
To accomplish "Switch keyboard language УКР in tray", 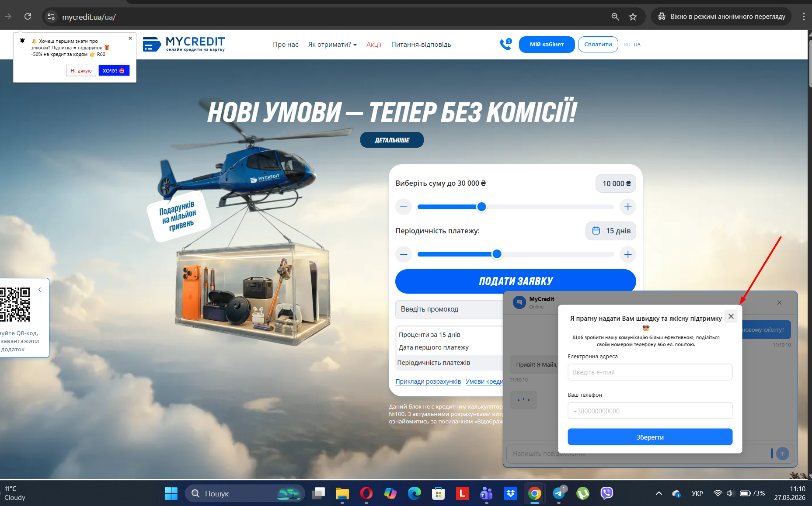I will tap(697, 493).
